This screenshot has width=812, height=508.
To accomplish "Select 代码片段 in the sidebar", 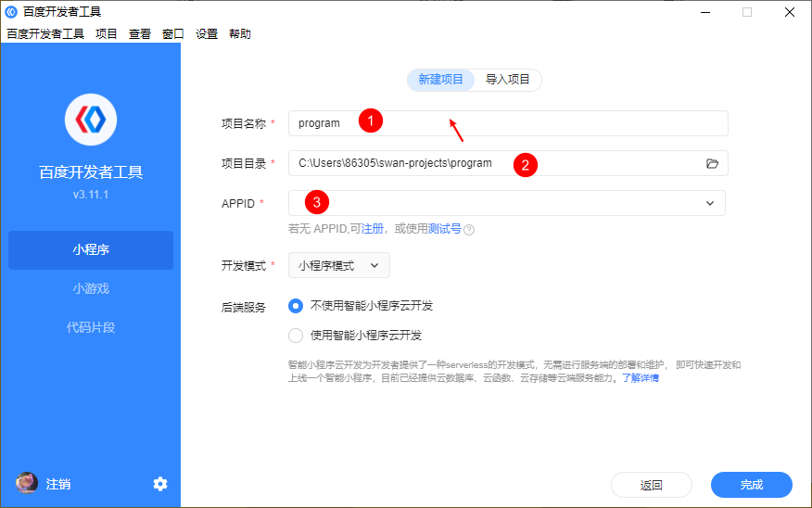I will 91,327.
